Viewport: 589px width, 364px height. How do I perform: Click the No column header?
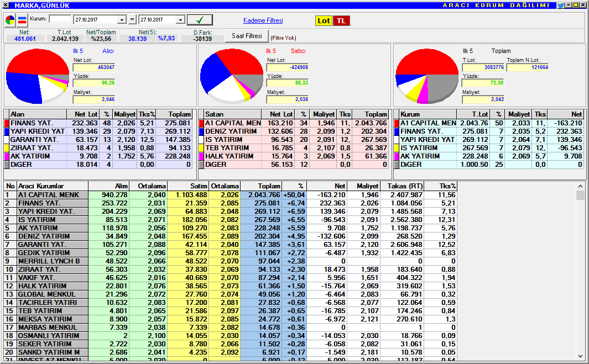(x=11, y=186)
